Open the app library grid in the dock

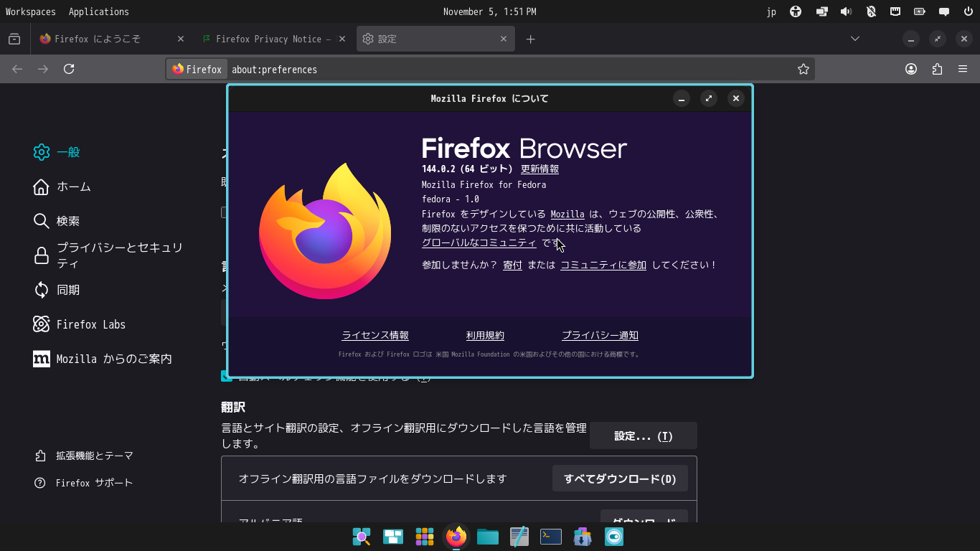425,536
